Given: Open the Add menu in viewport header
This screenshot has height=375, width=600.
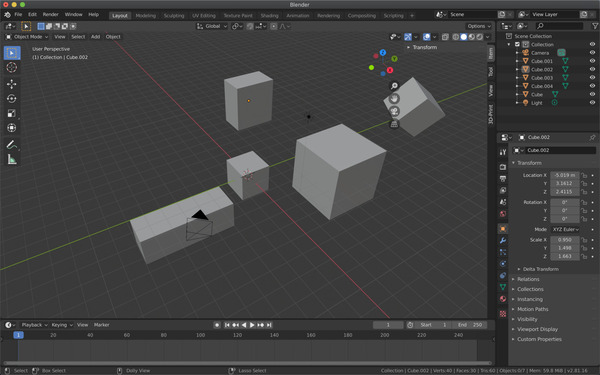Looking at the screenshot, I should tap(95, 37).
